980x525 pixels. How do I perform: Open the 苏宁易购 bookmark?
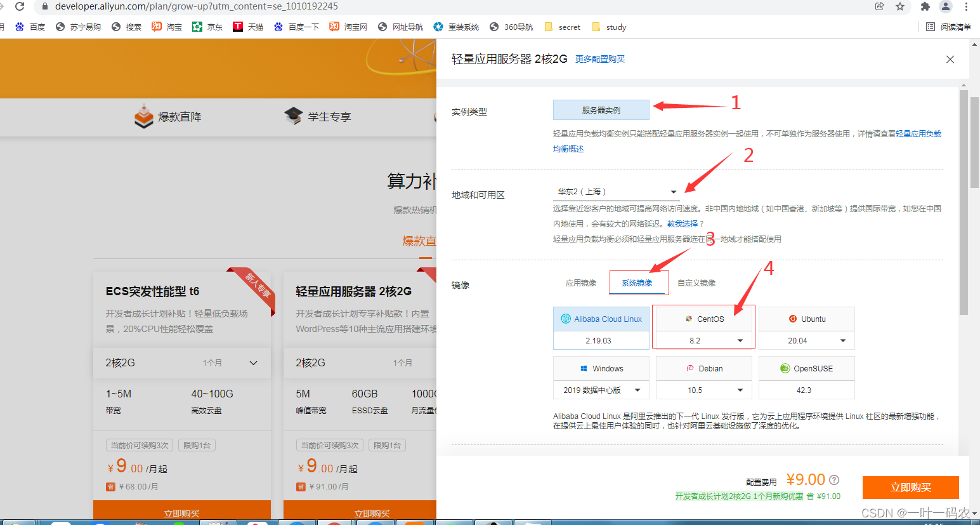(79, 27)
